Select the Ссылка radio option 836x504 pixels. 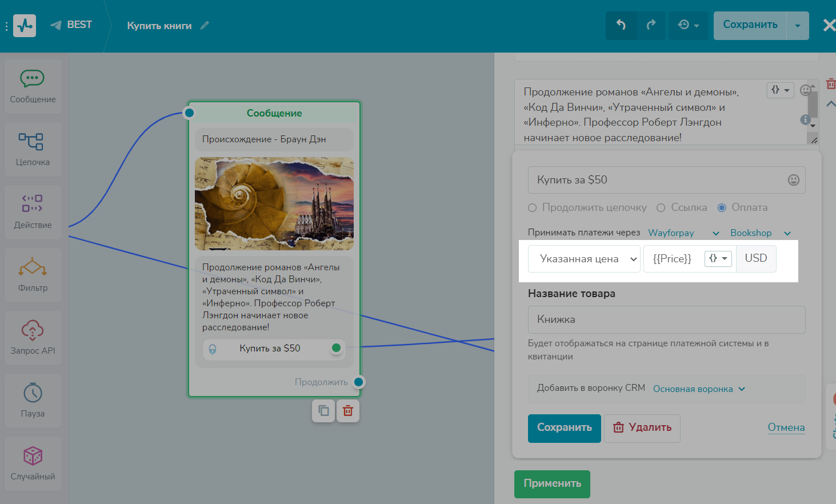661,208
